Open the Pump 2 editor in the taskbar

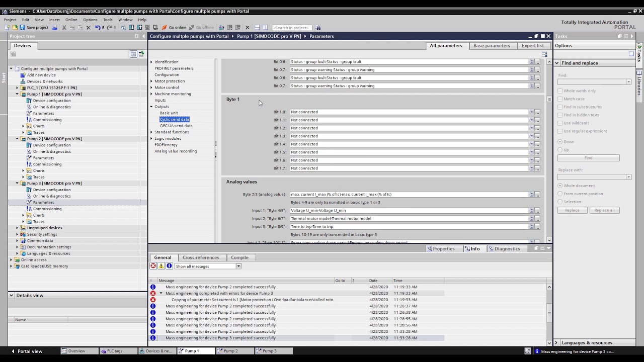pos(234,351)
